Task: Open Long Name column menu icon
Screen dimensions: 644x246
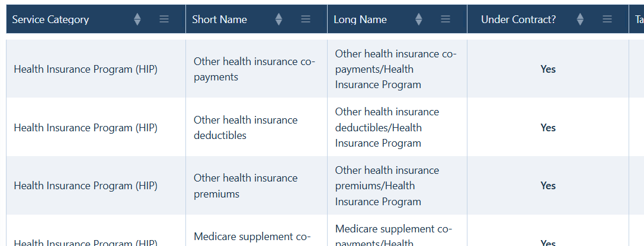Action: 446,19
